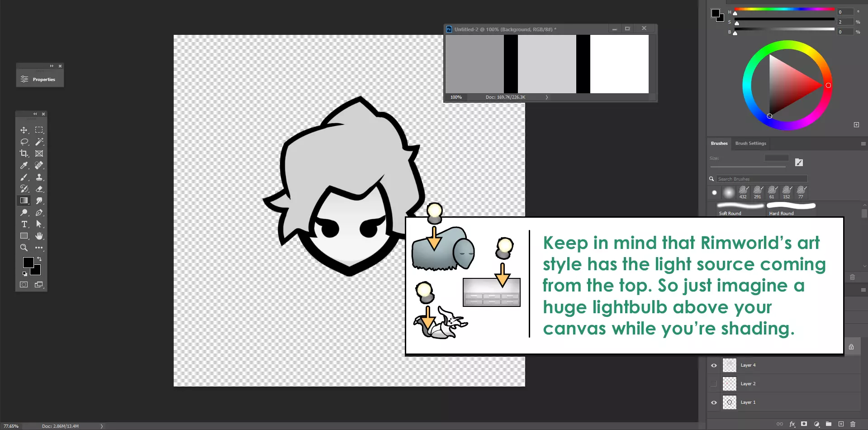Select the Eyedropper tool

[24, 166]
